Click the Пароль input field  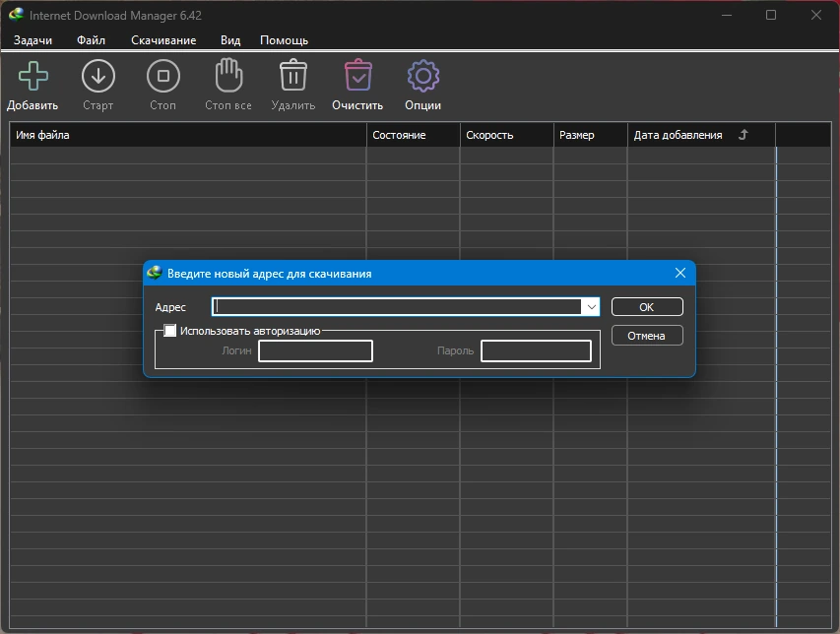point(537,351)
